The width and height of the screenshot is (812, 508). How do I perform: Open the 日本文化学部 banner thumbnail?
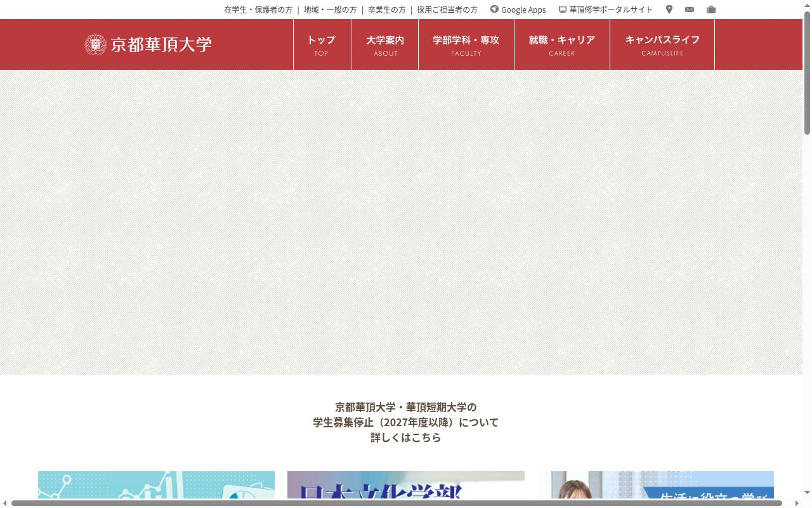click(406, 485)
